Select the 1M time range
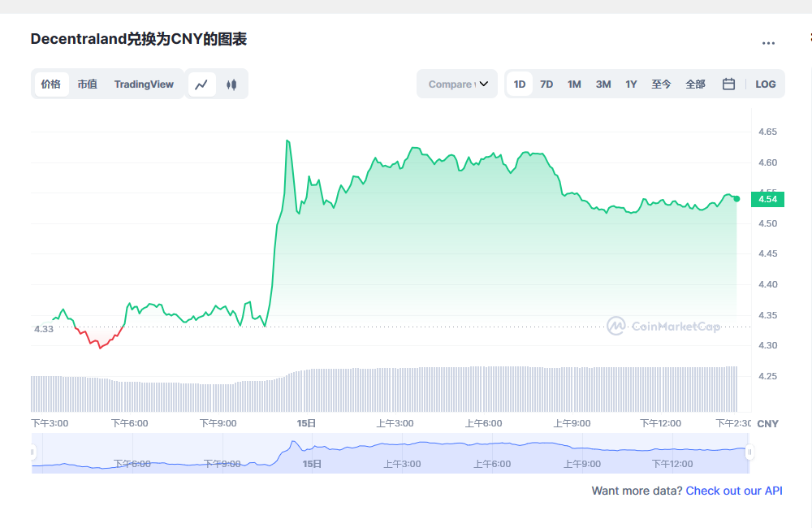This screenshot has height=528, width=812. pos(574,84)
